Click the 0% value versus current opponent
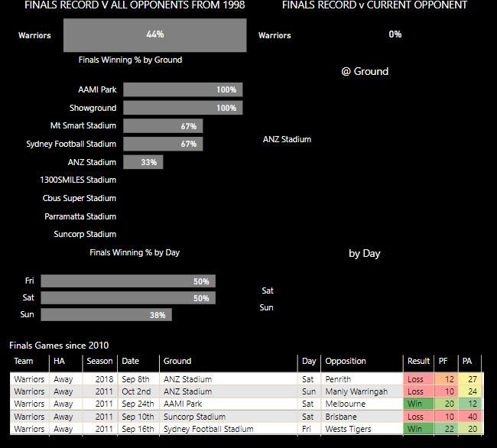The height and width of the screenshot is (448, 497). (395, 34)
